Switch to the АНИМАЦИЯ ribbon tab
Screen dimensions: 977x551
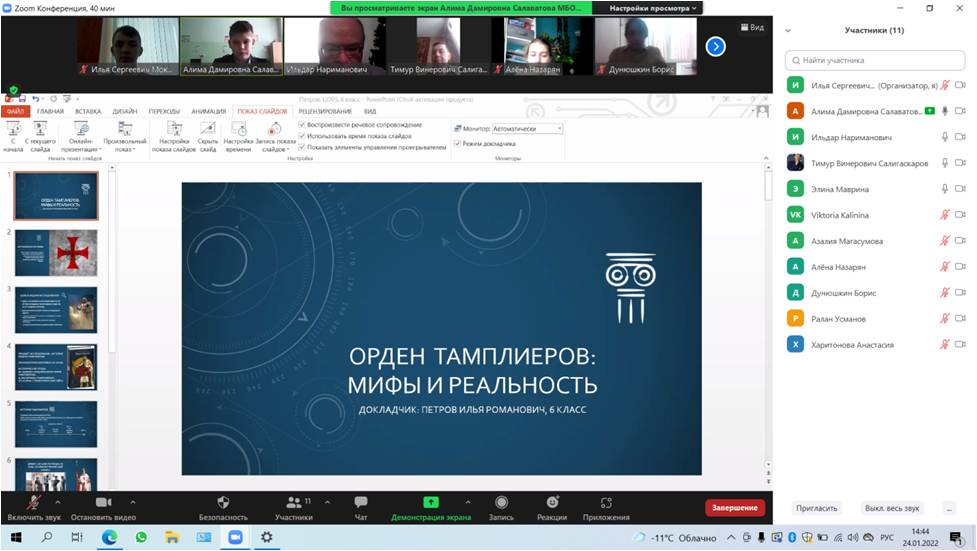click(x=208, y=111)
